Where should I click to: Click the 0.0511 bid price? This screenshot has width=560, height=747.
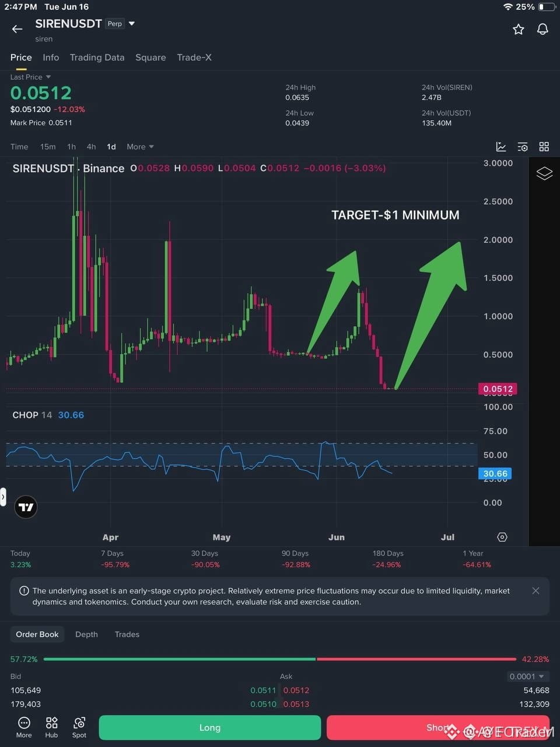[263, 690]
